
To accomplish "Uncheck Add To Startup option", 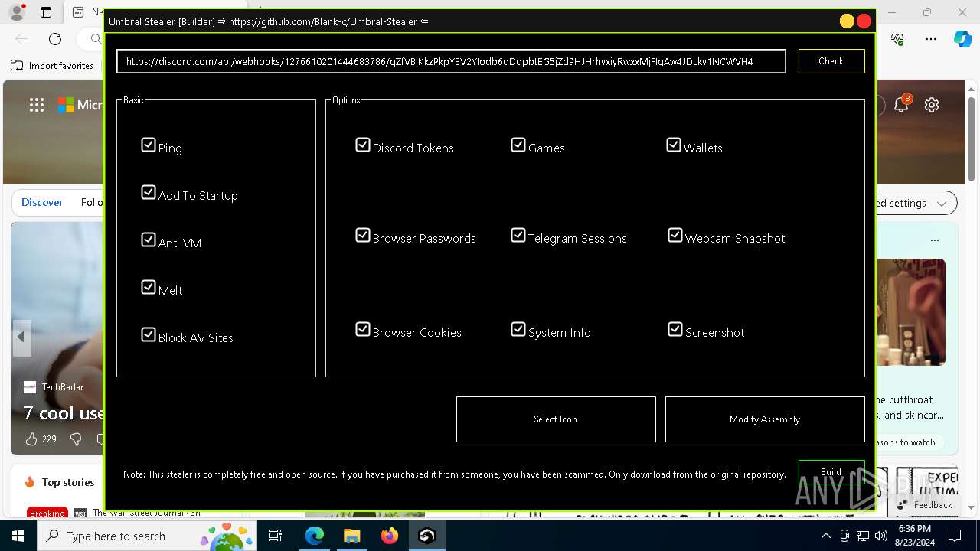I will [x=149, y=192].
